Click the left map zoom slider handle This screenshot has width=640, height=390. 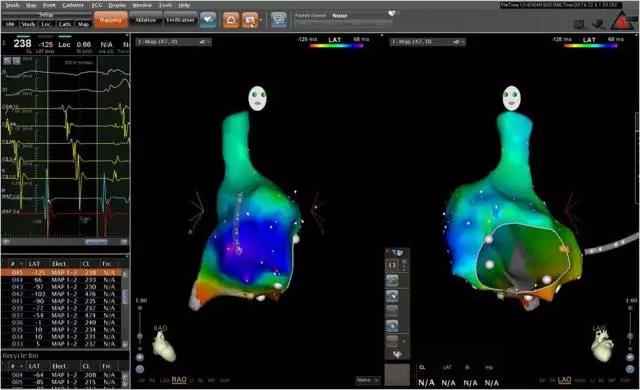(140, 336)
